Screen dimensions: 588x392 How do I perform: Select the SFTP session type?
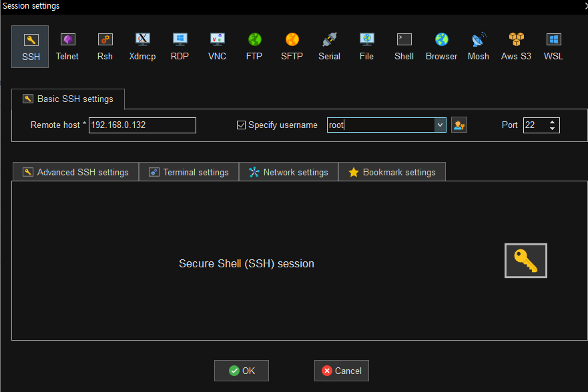click(x=292, y=47)
